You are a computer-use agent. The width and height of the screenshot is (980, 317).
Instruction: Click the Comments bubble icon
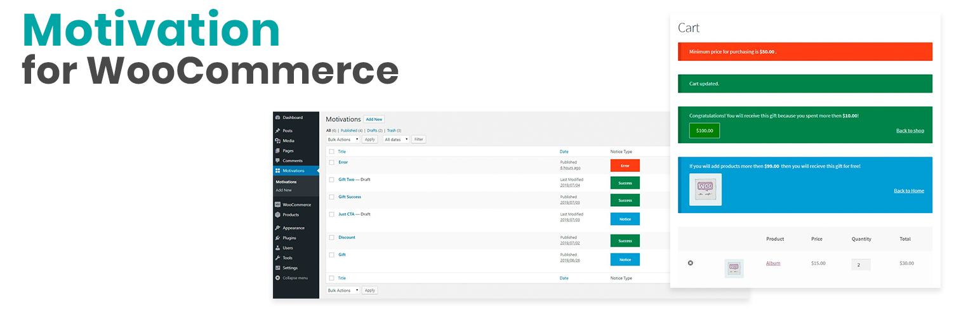[277, 161]
